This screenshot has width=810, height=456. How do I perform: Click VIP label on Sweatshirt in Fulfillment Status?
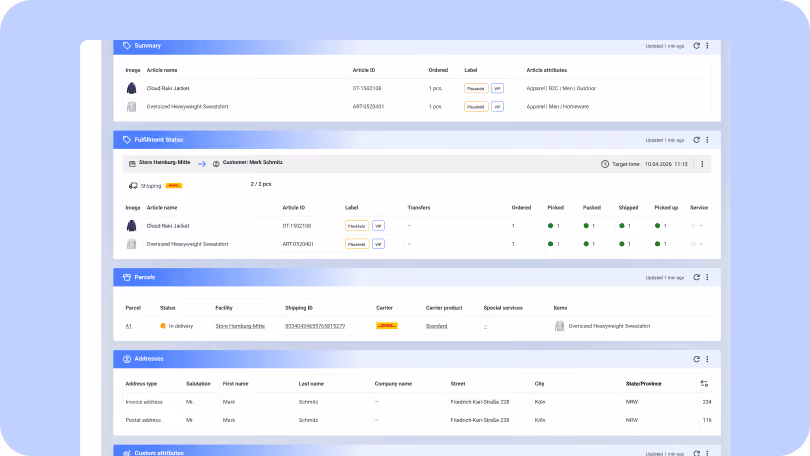pyautogui.click(x=378, y=244)
